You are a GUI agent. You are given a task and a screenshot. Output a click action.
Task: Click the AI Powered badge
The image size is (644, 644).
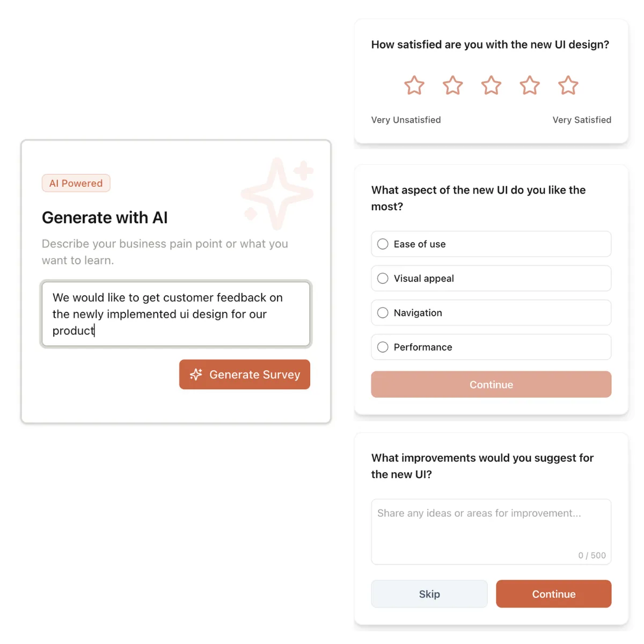[76, 183]
